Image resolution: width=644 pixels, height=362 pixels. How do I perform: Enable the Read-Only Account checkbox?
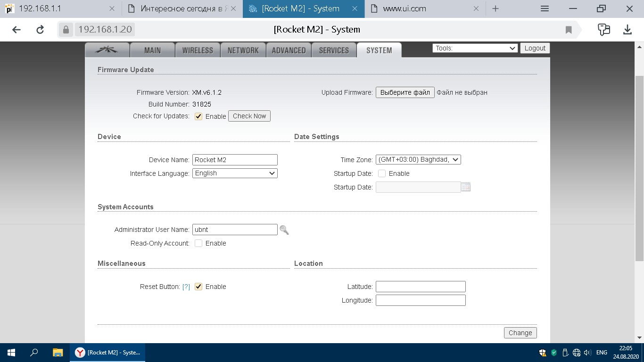pos(198,243)
